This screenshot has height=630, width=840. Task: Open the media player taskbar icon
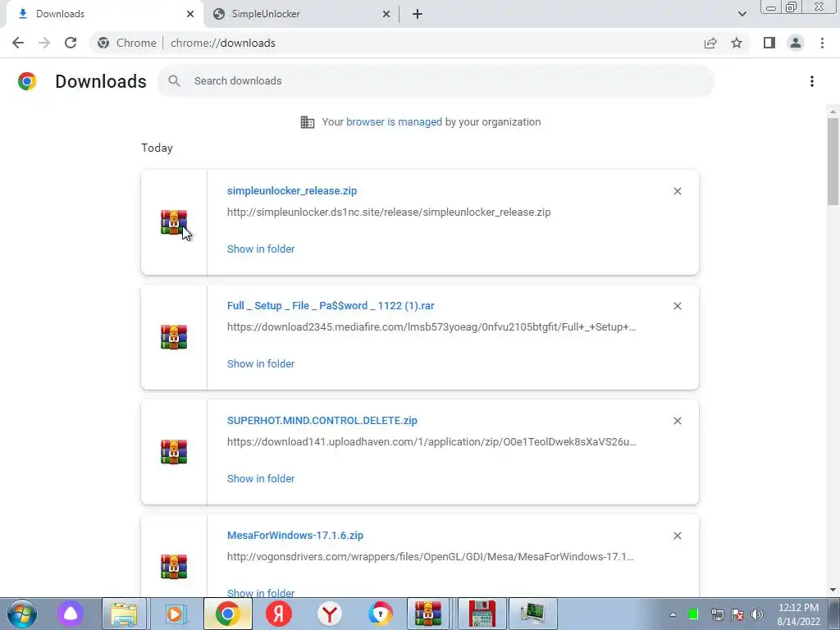[175, 614]
